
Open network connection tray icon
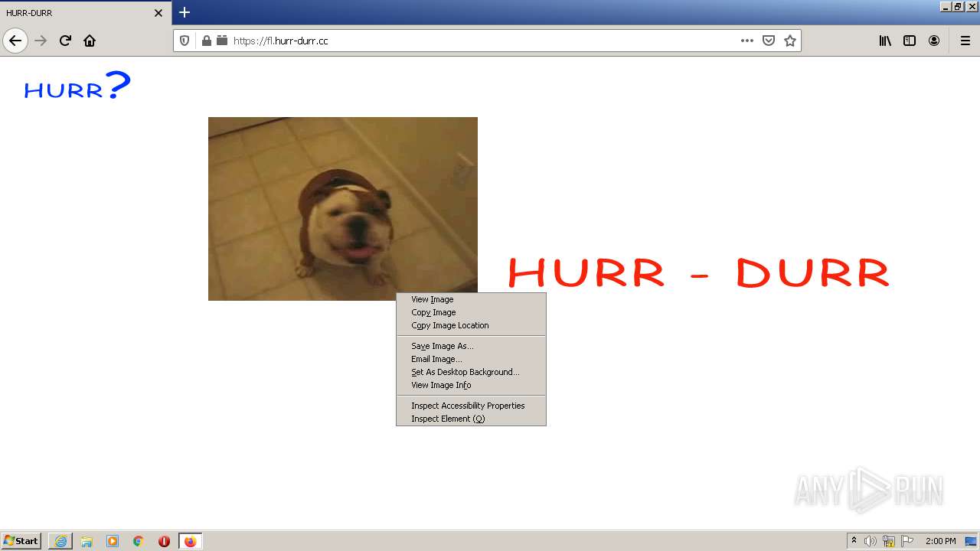(x=889, y=541)
